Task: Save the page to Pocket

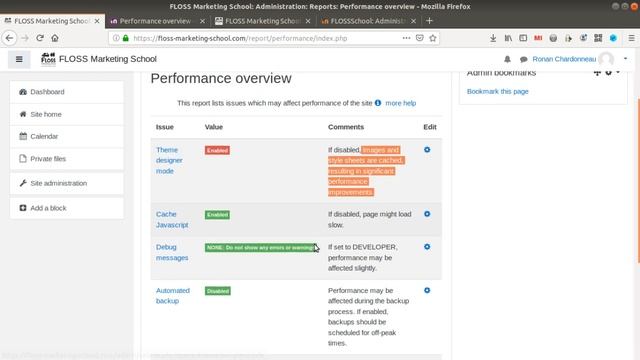Action: point(419,38)
